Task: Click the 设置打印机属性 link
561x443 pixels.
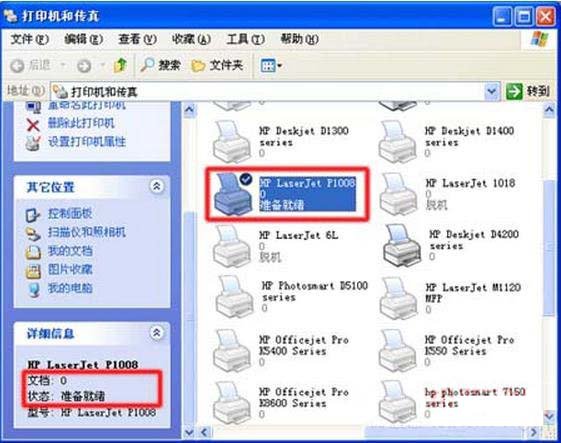Action: click(x=87, y=142)
